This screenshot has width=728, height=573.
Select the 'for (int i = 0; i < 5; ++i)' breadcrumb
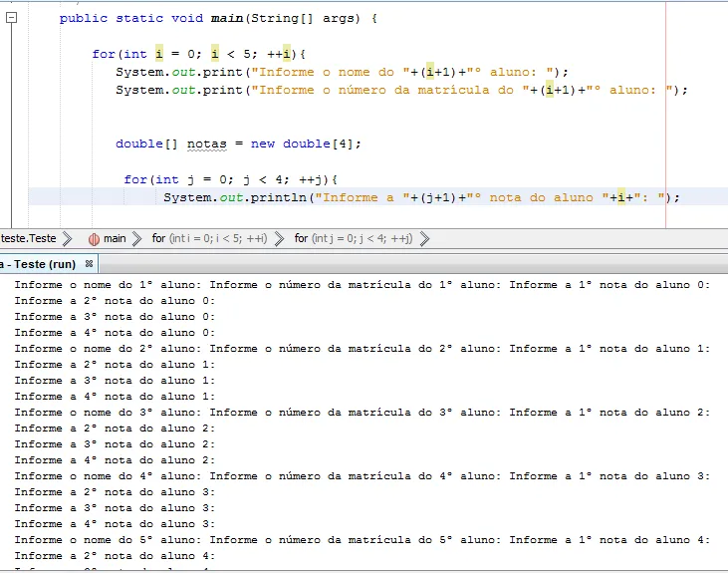(210, 238)
